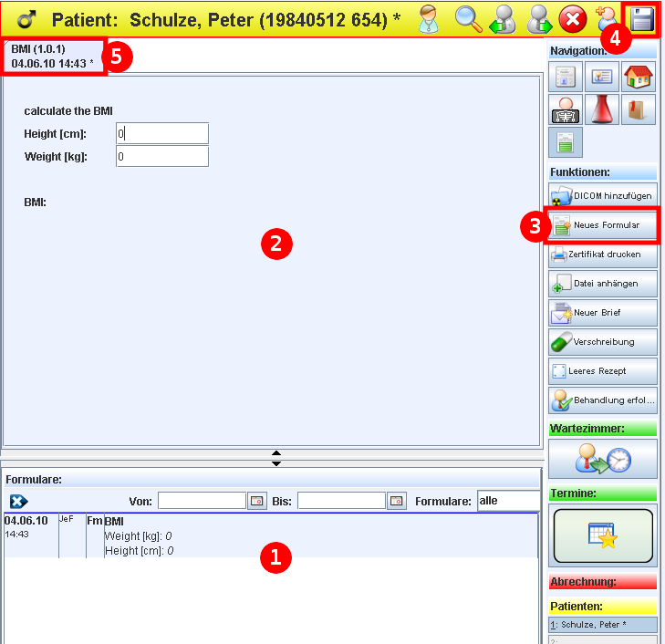Select Schulze, Peter in Patienten list
Image resolution: width=665 pixels, height=644 pixels.
click(602, 625)
